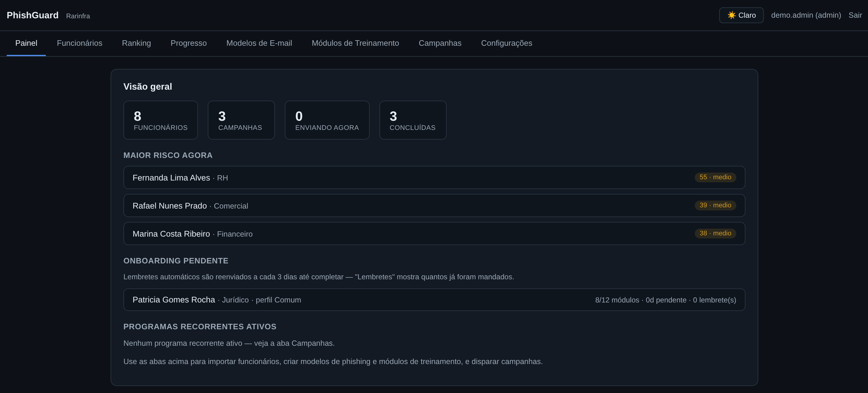Select the Funcionários count card
Screen dimensions: 868x393
coord(161,120)
